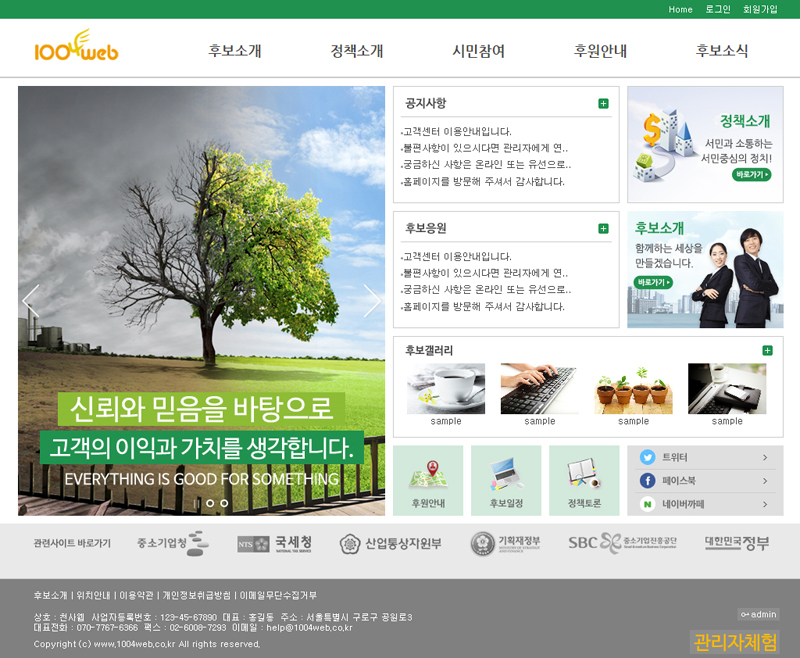Viewport: 800px width, 658px height.
Task: Open the 시민참여 main menu
Action: pyautogui.click(x=478, y=51)
